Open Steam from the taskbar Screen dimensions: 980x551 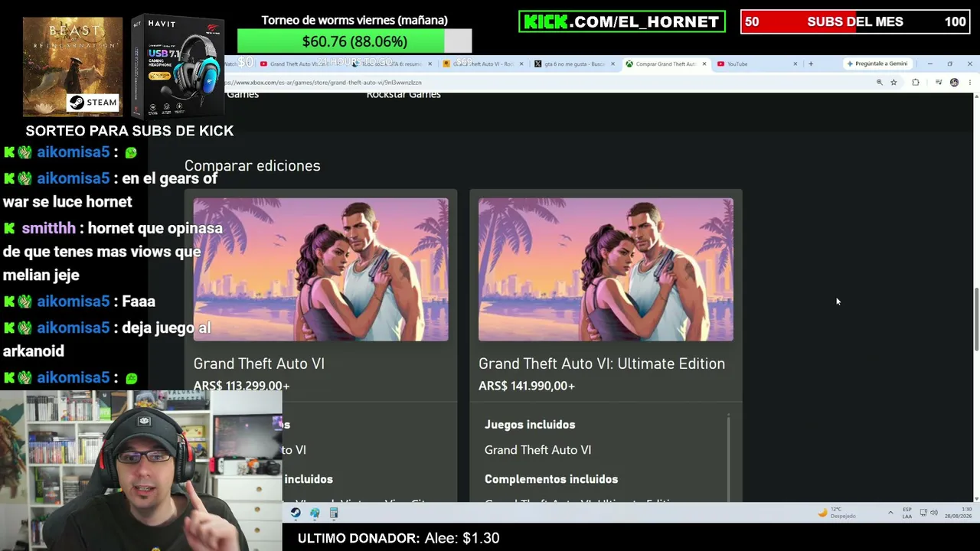pos(296,513)
